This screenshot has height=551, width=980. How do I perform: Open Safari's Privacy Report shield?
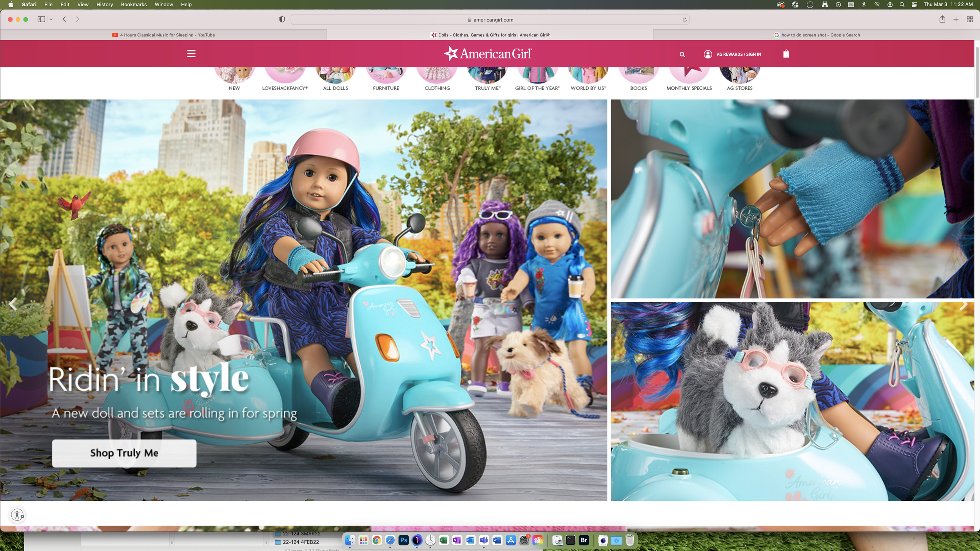[x=281, y=19]
